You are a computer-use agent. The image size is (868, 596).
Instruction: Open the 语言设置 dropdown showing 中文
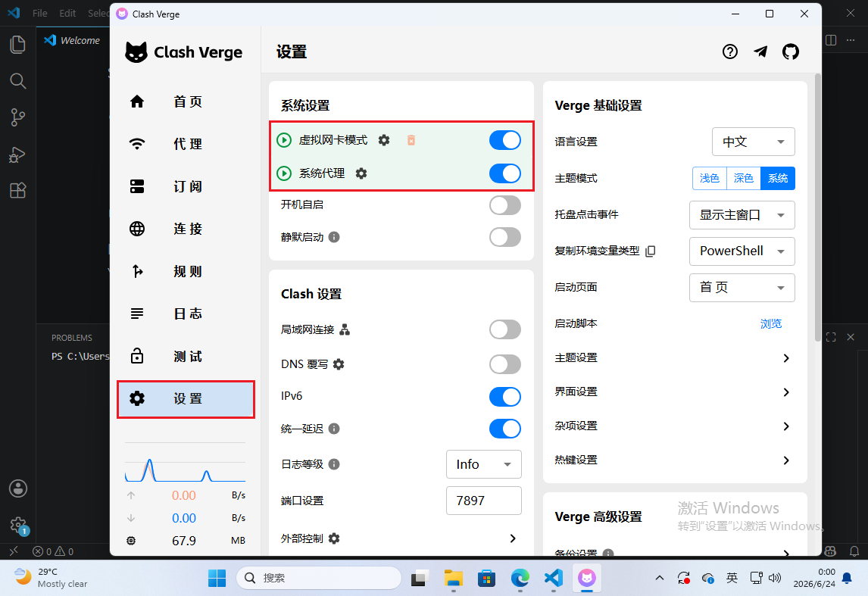(x=753, y=142)
